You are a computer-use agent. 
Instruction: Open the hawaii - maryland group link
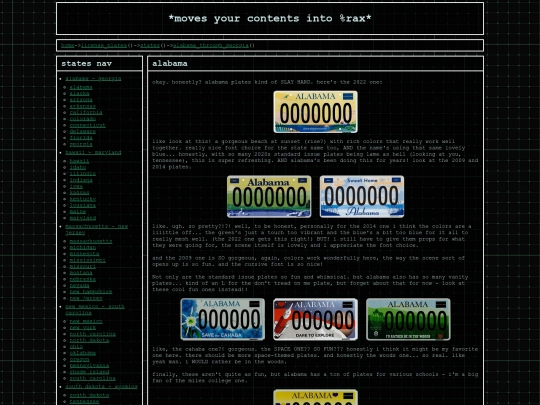click(x=93, y=152)
